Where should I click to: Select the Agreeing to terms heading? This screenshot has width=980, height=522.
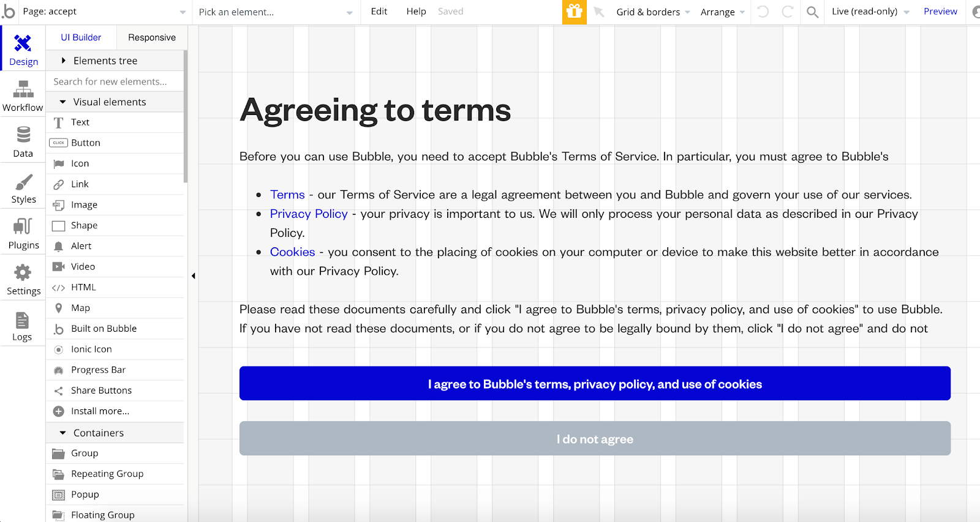[375, 111]
